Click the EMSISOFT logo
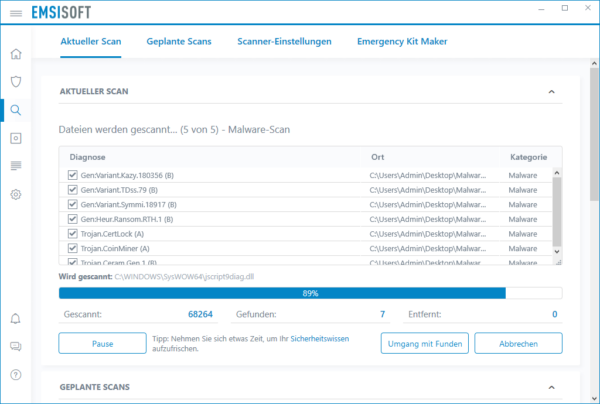600x404 pixels. tap(61, 13)
